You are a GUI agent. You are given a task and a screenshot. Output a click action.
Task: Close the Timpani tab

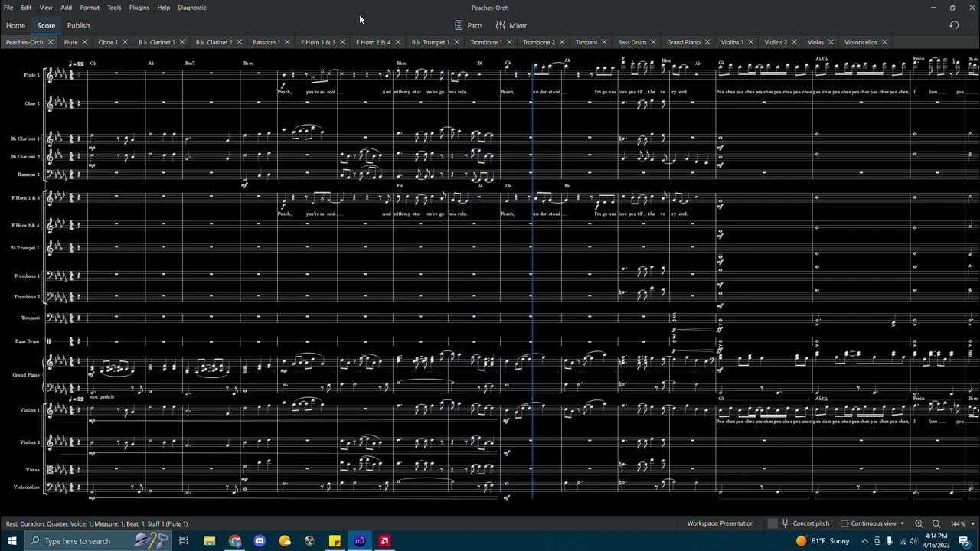(x=603, y=42)
